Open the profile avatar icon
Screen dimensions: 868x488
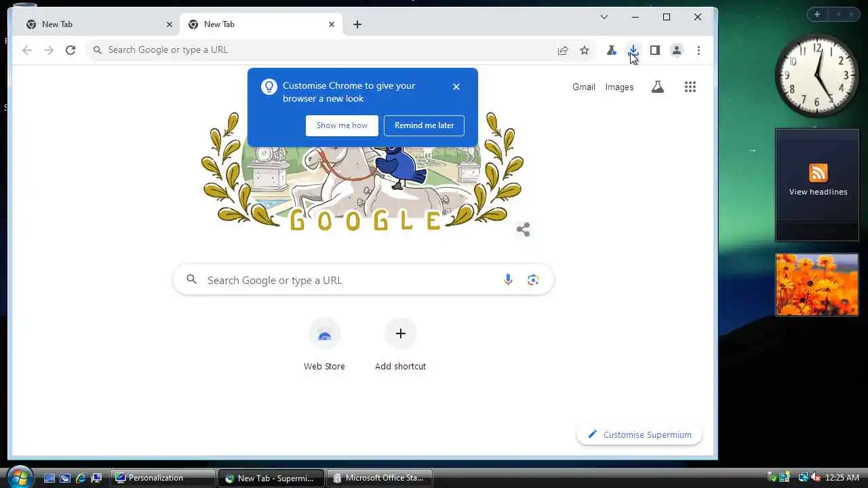[677, 50]
